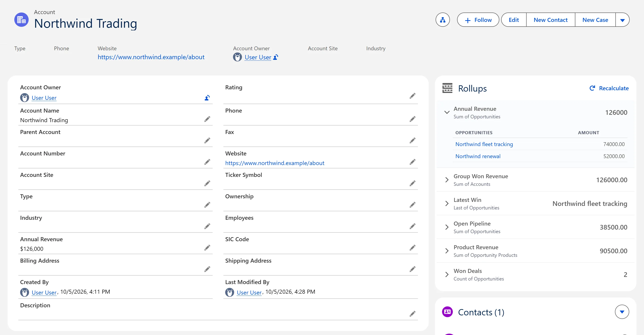Open the account hierarchy view icon
644x335 pixels.
[x=443, y=20]
